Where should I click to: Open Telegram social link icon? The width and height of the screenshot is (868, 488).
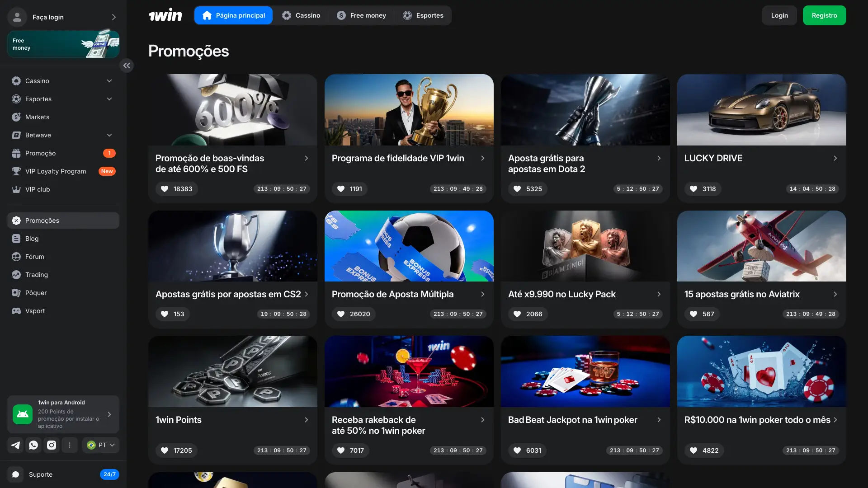(x=15, y=445)
